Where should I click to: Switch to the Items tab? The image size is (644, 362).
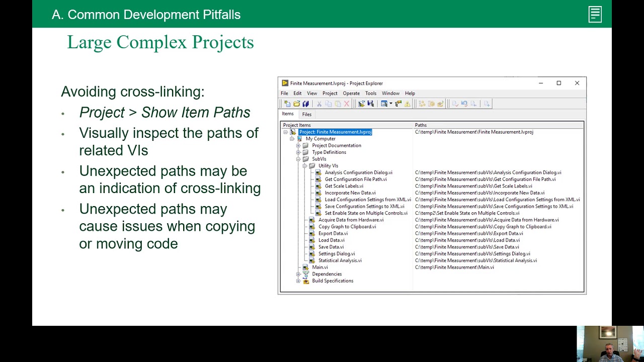pyautogui.click(x=288, y=114)
